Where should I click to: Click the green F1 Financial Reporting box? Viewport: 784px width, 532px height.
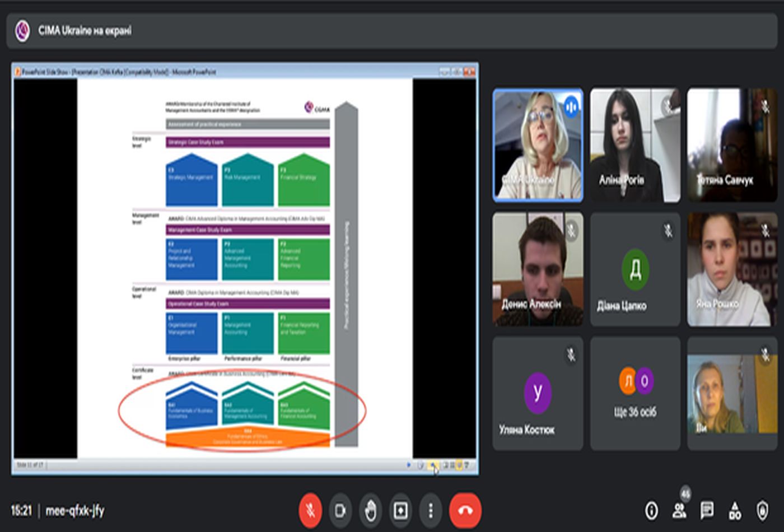click(304, 333)
